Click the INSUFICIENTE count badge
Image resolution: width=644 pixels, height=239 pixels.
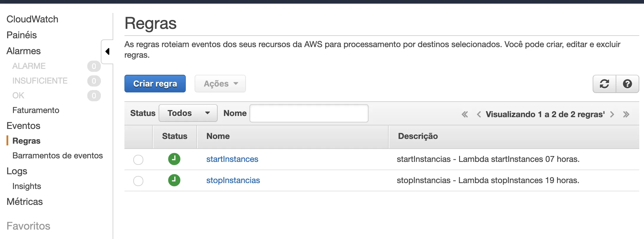[x=94, y=81]
